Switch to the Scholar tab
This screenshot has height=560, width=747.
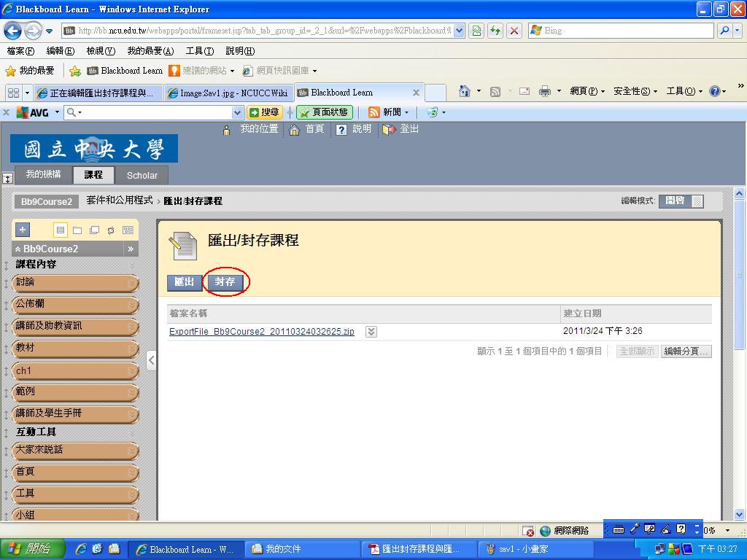pyautogui.click(x=142, y=175)
